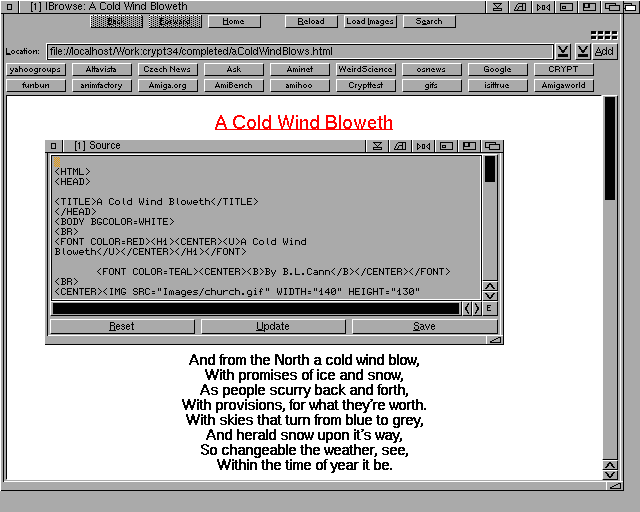The height and width of the screenshot is (512, 640).
Task: Click Source window scroll-right arrow
Action: [x=476, y=309]
